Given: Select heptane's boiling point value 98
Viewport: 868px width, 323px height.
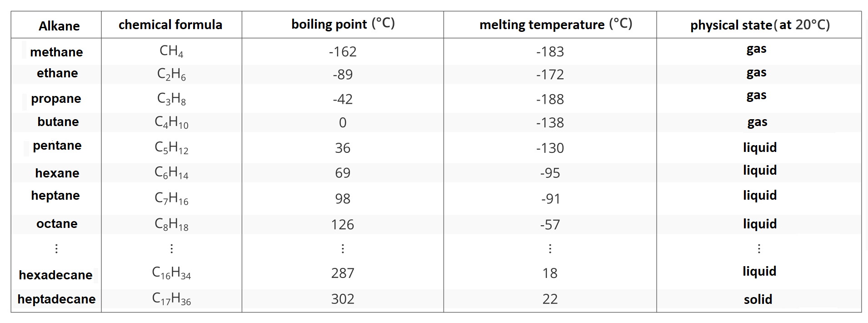Looking at the screenshot, I should click(x=343, y=199).
